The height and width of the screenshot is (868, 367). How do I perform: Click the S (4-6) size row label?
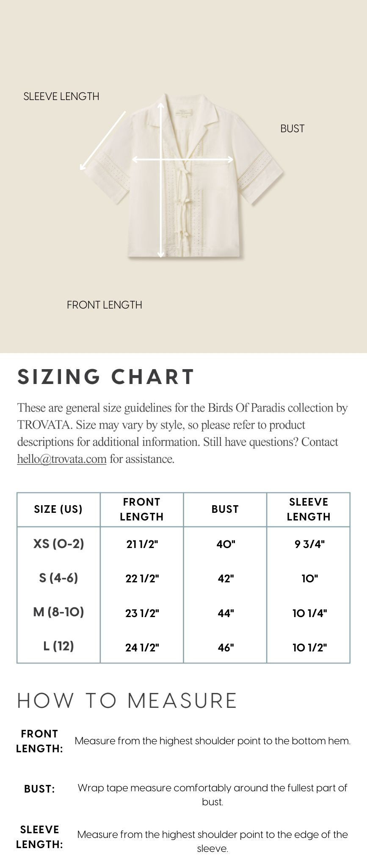pos(58,578)
